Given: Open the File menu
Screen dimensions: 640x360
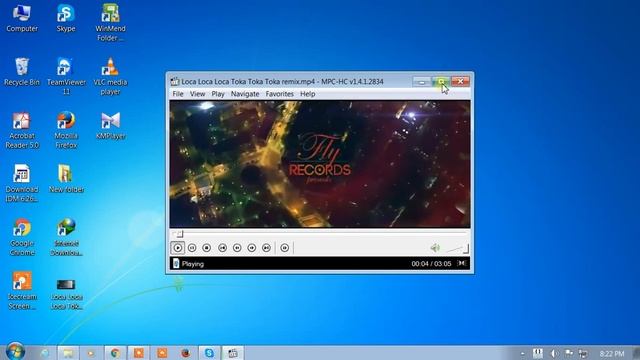Looking at the screenshot, I should (x=178, y=94).
